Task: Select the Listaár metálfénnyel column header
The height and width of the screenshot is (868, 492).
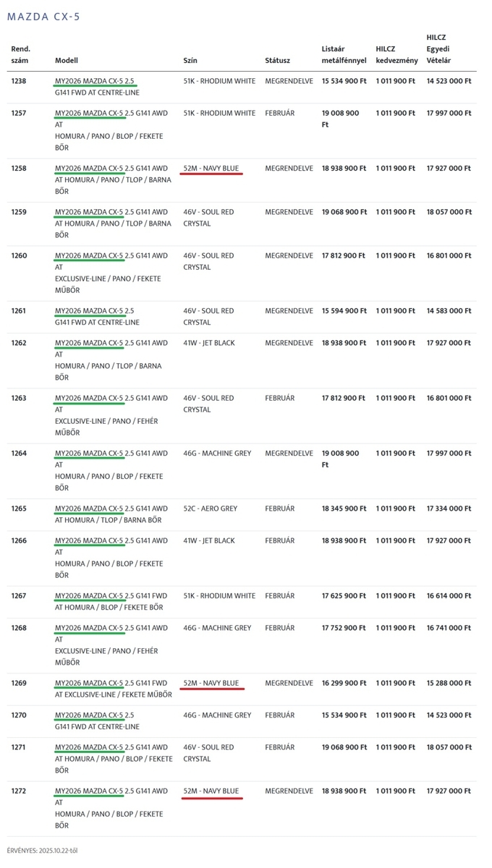Action: pos(344,55)
